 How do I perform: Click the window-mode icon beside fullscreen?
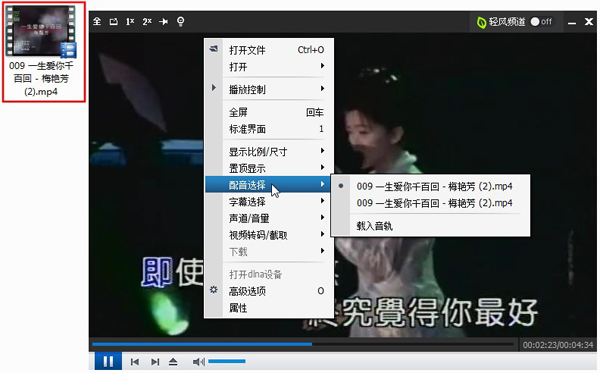114,21
